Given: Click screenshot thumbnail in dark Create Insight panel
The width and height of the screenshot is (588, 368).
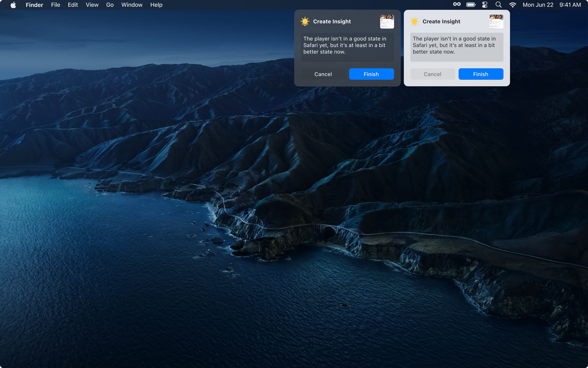Looking at the screenshot, I should click(x=387, y=21).
